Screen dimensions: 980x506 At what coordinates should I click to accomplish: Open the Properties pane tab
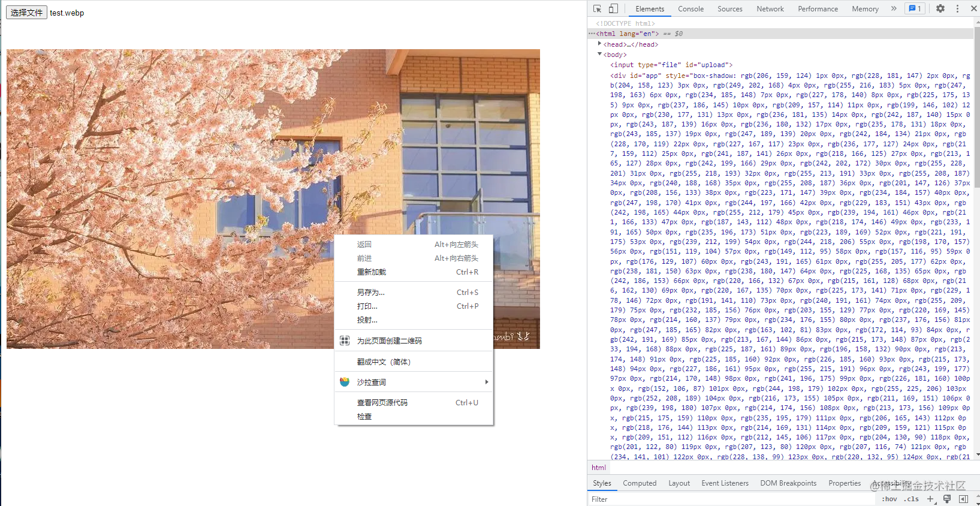[x=845, y=483]
